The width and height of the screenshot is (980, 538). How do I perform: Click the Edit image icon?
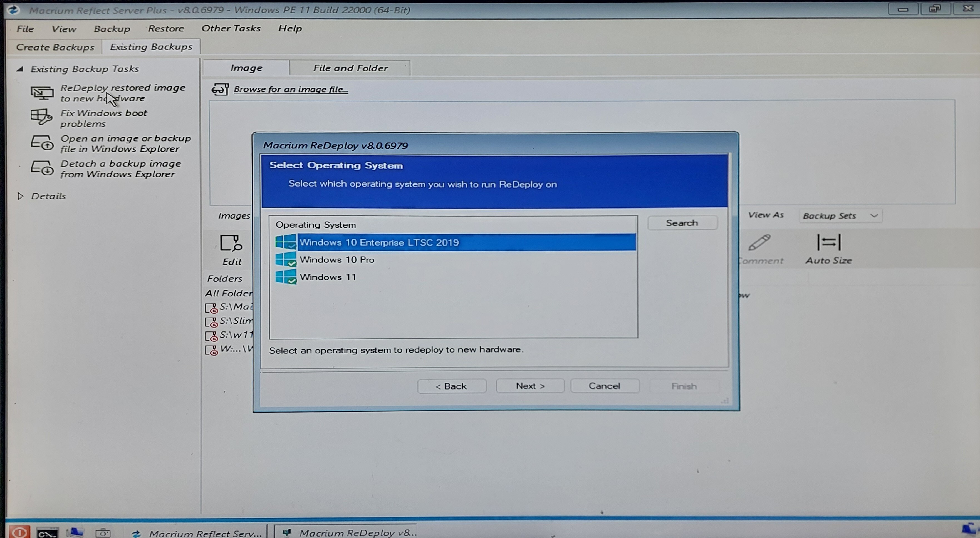[x=231, y=243]
